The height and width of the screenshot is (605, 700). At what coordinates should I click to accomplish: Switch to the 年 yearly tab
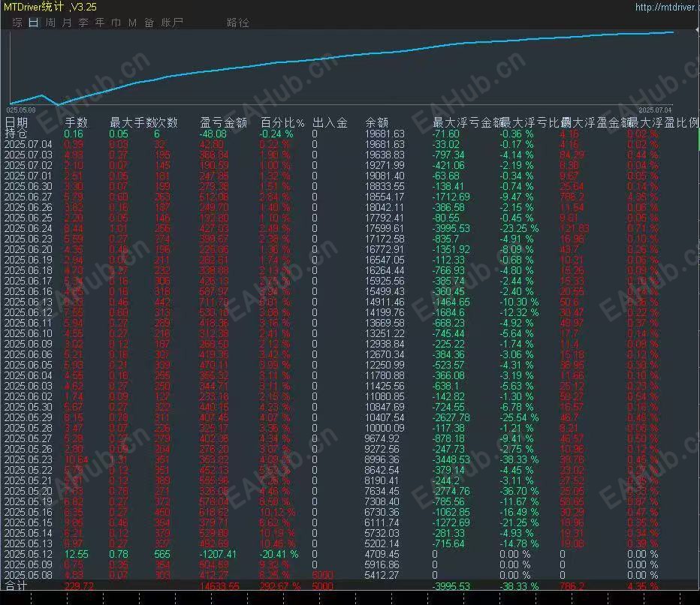100,23
